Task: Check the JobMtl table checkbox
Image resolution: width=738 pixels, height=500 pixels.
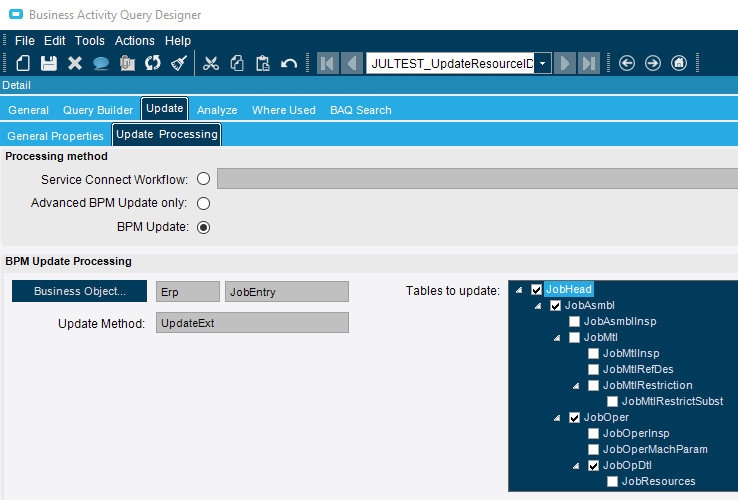Action: [574, 338]
